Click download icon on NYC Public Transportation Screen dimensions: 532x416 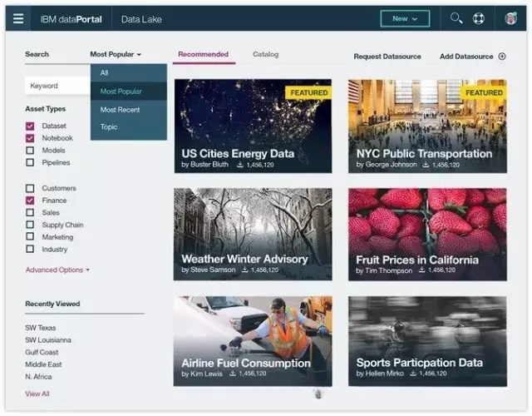coord(426,165)
